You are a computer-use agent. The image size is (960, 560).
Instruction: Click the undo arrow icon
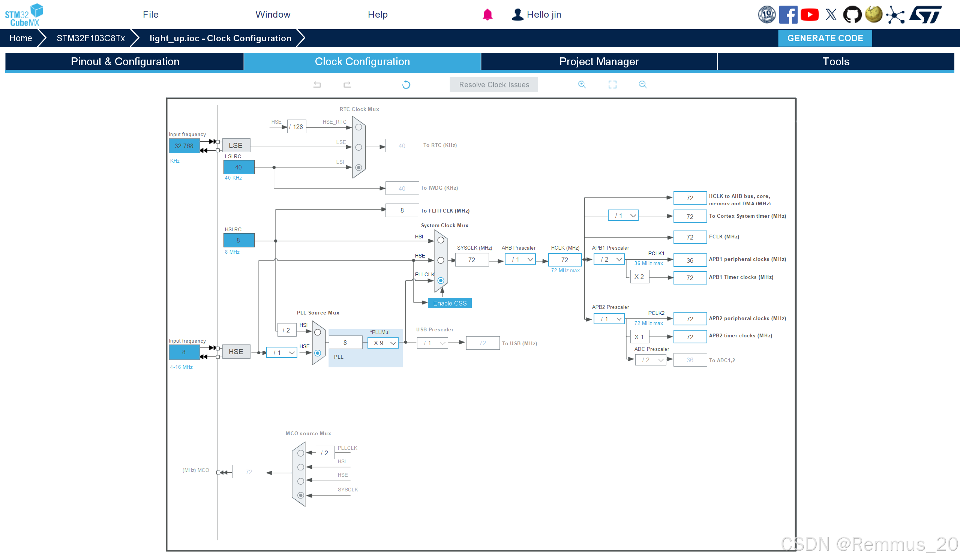coord(317,84)
